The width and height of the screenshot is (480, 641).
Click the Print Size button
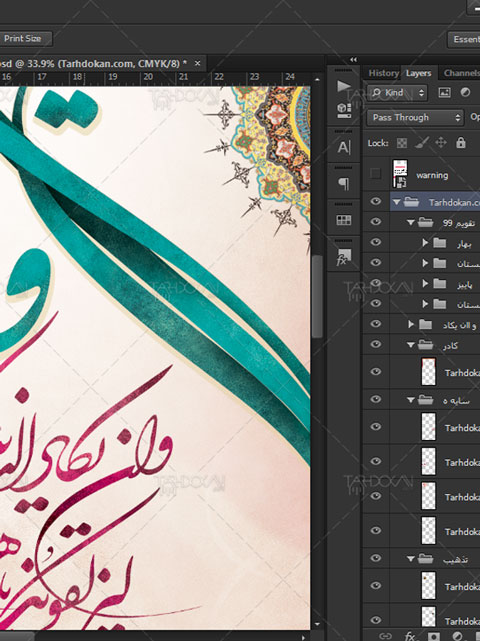24,38
